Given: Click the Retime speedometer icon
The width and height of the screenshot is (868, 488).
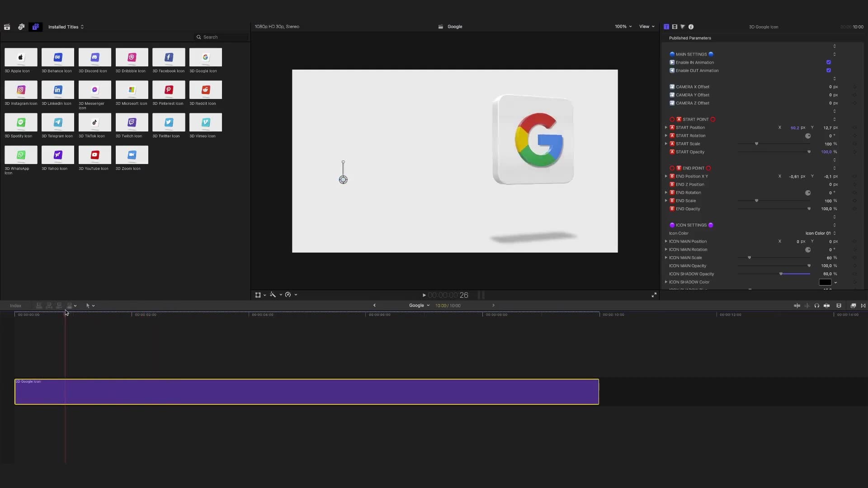Looking at the screenshot, I should point(288,295).
